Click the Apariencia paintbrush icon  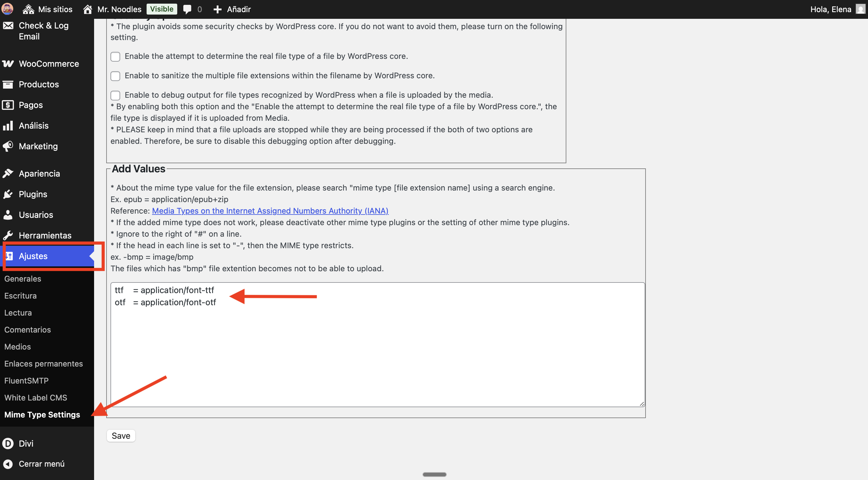[x=8, y=174]
